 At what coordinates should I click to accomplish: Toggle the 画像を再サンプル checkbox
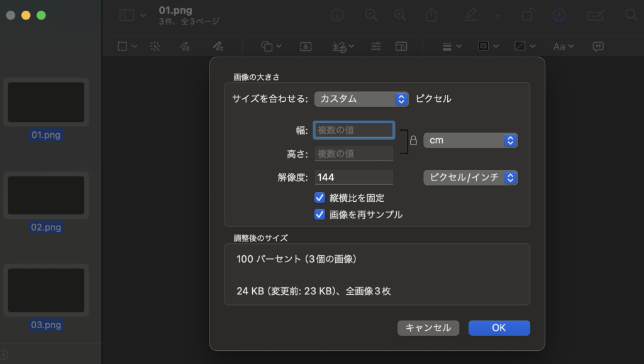click(x=319, y=214)
